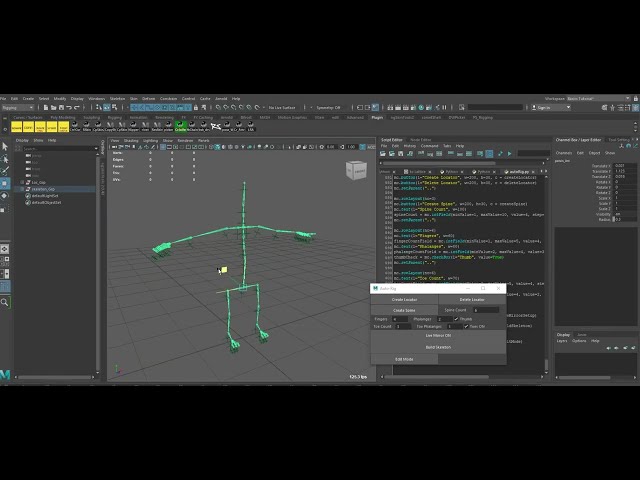This screenshot has height=480, width=640.
Task: Open the Channels menu in Channel Box
Action: pyautogui.click(x=564, y=153)
